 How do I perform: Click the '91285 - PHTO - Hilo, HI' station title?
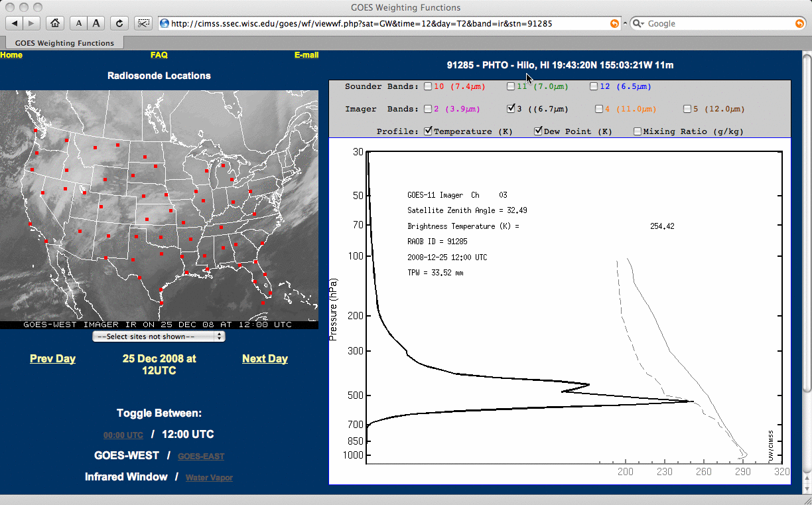click(561, 65)
